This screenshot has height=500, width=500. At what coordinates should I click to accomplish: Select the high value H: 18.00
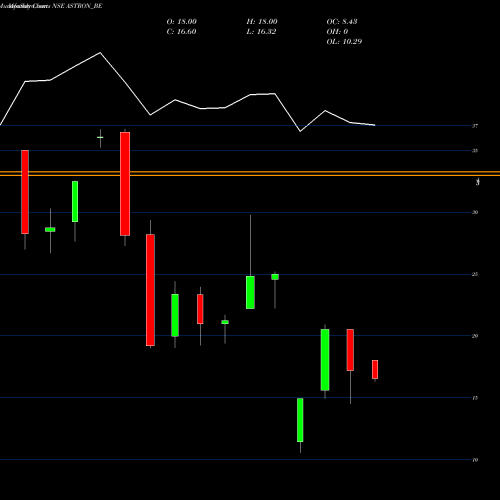(262, 22)
